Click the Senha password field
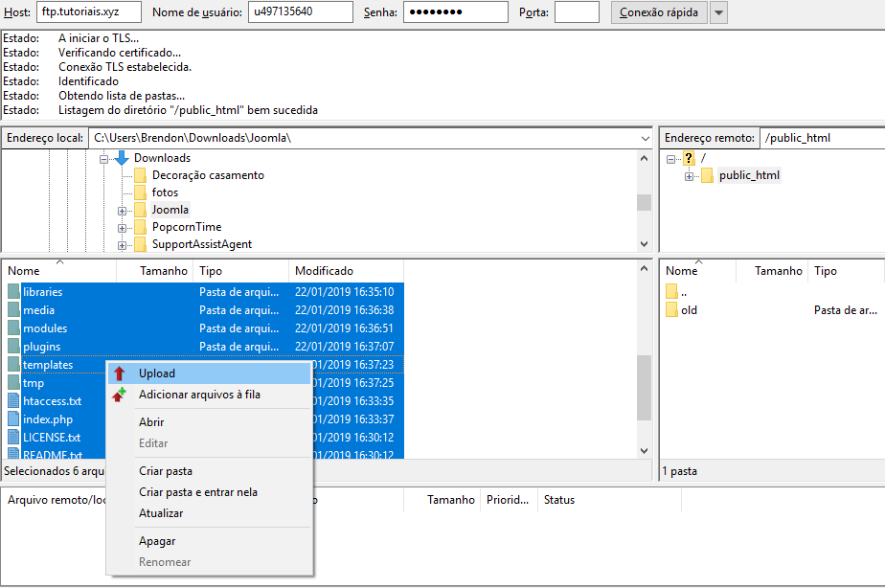Image resolution: width=885 pixels, height=588 pixels. pos(456,11)
